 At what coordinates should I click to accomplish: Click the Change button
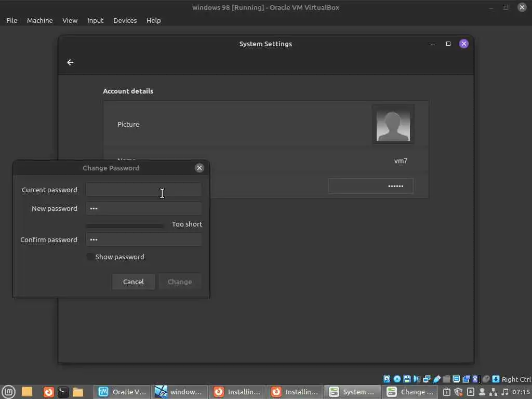click(x=180, y=282)
